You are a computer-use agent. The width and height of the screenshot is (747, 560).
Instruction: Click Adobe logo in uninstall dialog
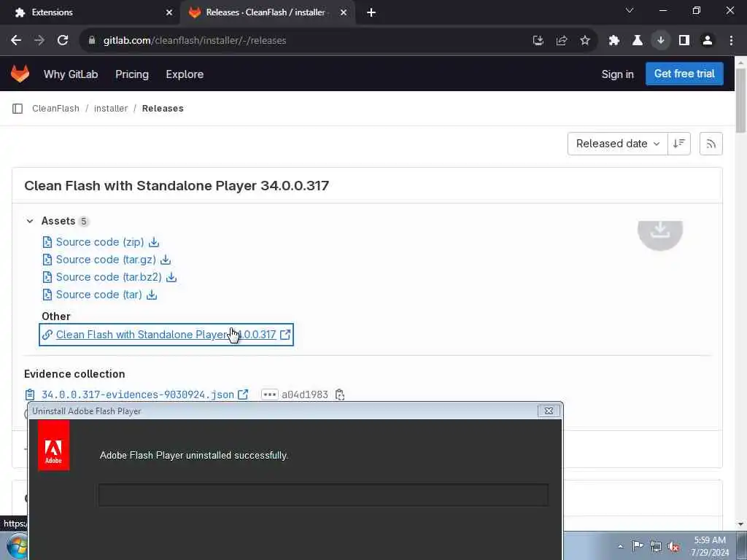point(53,446)
